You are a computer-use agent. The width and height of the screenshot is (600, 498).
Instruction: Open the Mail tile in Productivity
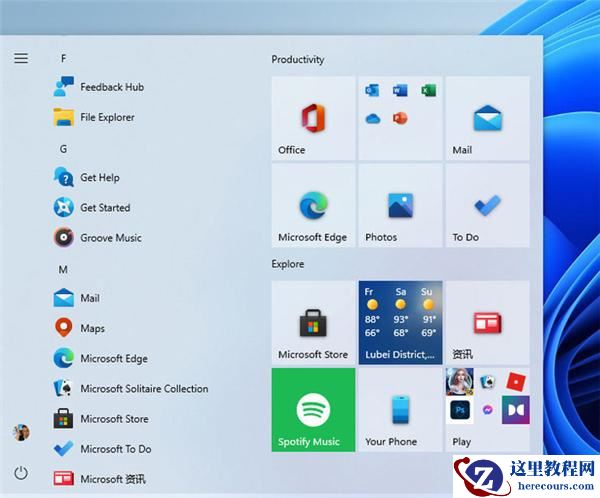click(488, 118)
